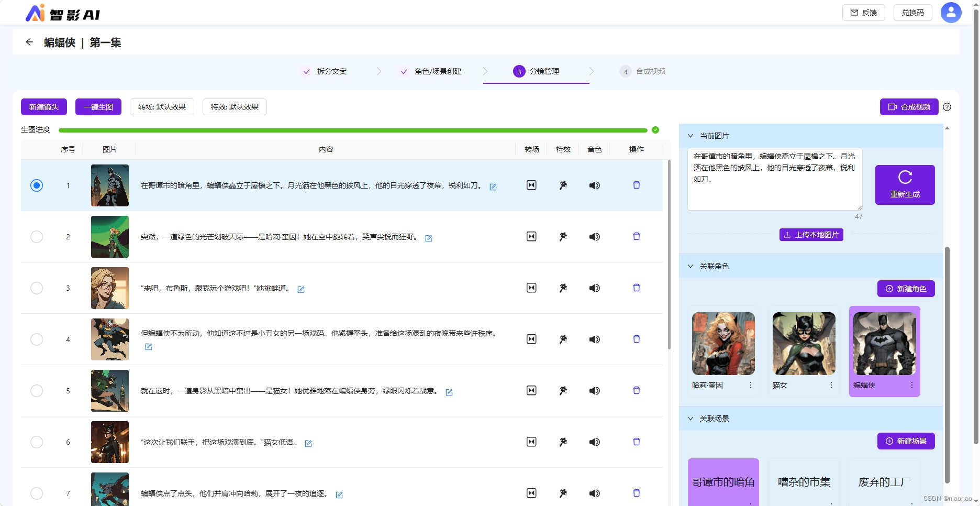Open options menu for 哈莉·奎因 character

[x=751, y=385]
